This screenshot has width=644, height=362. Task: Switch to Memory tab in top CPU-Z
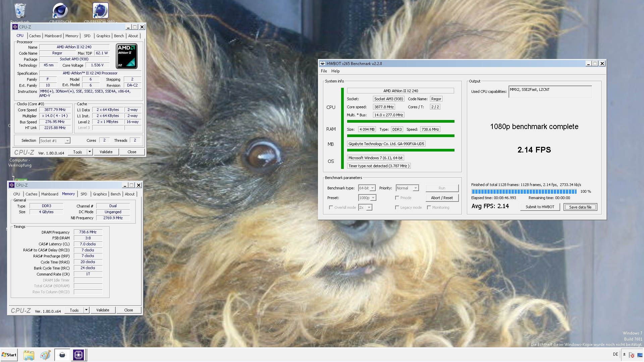coord(72,36)
